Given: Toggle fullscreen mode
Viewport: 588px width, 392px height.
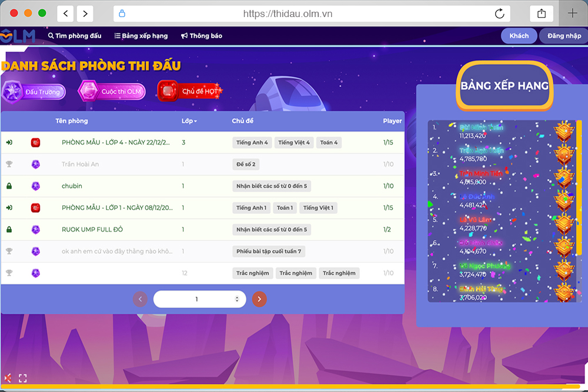Looking at the screenshot, I should [23, 378].
